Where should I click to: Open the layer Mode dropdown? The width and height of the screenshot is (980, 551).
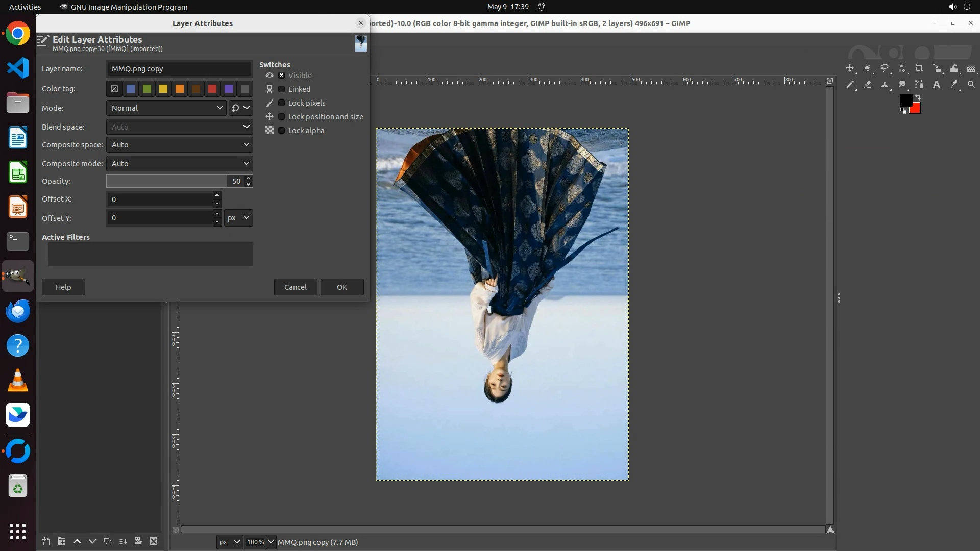pos(166,108)
